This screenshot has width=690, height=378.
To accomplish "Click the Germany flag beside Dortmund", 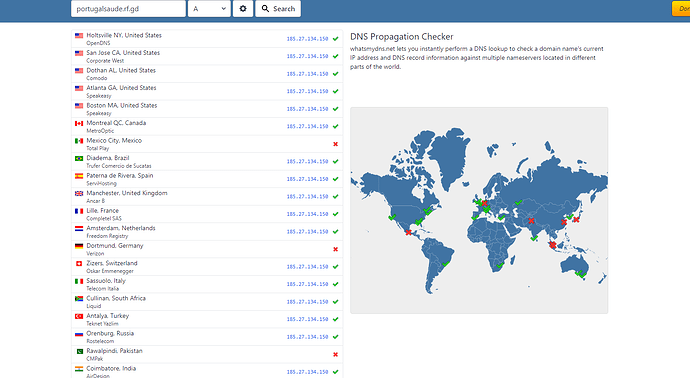I will (79, 246).
